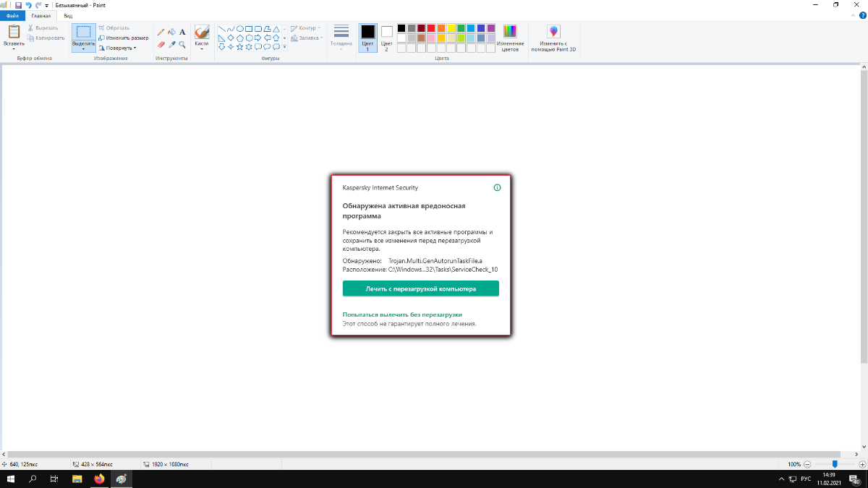This screenshot has height=488, width=868.
Task: Click Resize (Изменить размер) button
Action: pyautogui.click(x=123, y=38)
